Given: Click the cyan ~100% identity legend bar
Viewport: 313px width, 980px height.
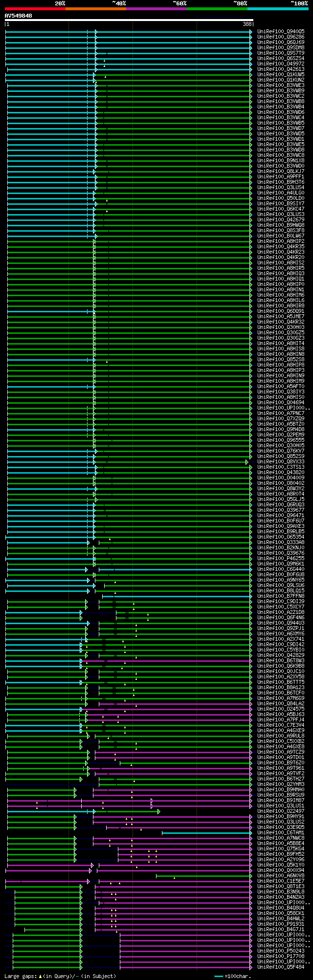Looking at the screenshot, I should coord(278,9).
